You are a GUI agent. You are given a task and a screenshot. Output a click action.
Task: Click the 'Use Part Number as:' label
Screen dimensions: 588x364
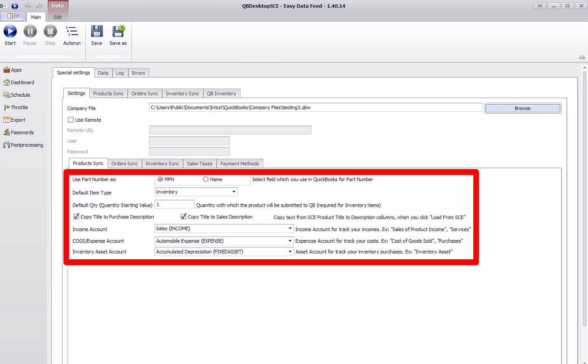point(94,179)
